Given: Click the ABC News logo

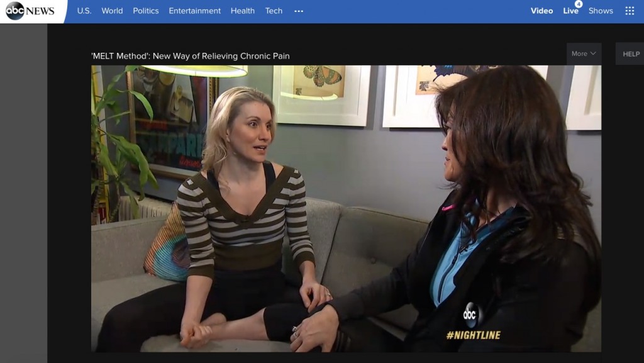Looking at the screenshot, I should click(30, 10).
